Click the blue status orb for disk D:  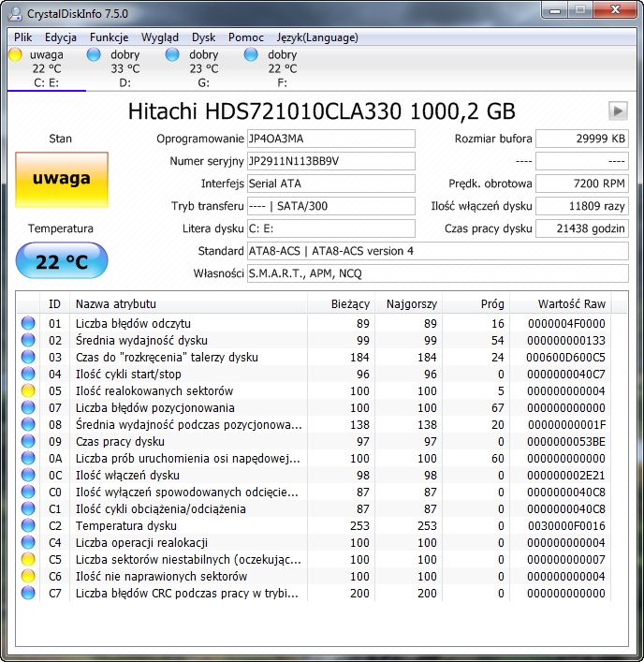coord(94,54)
